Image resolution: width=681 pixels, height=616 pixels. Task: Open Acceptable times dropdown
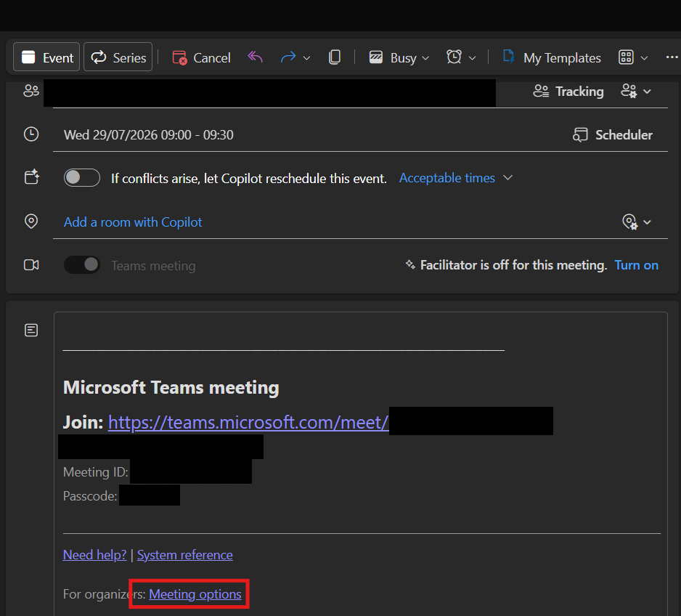(x=456, y=178)
